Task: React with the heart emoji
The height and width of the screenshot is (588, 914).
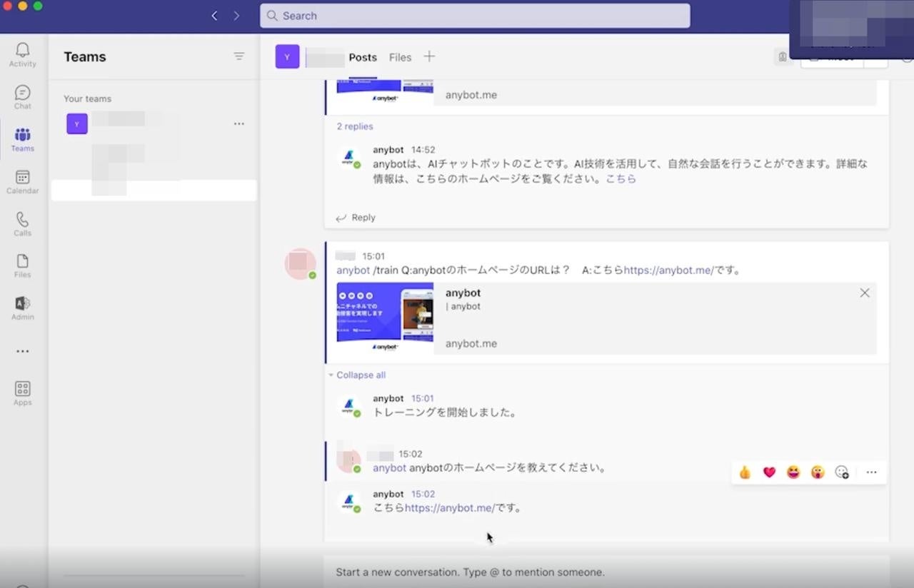Action: tap(769, 472)
